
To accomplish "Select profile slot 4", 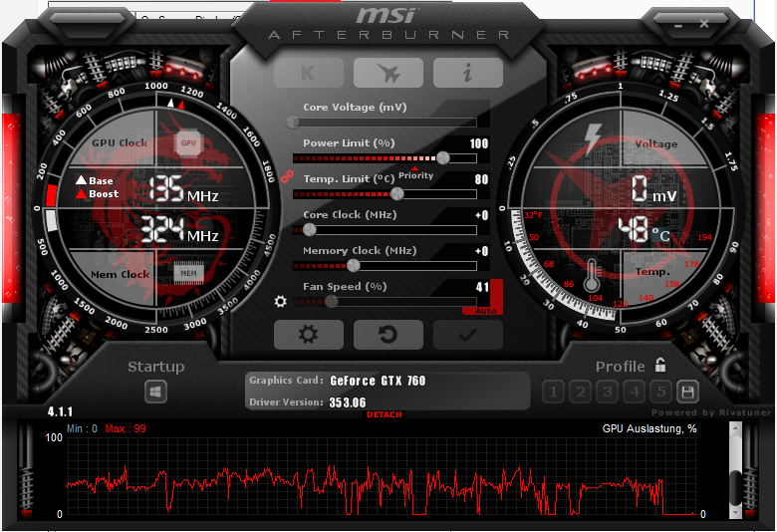I will 635,393.
